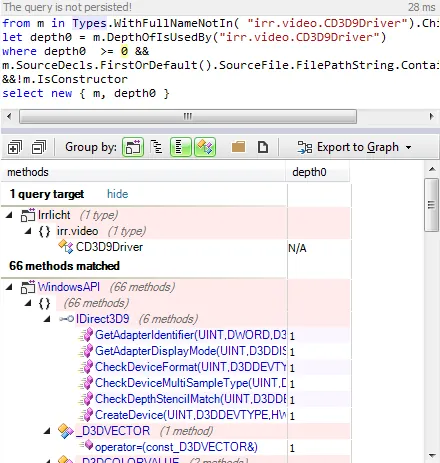Toggle group by method highlighted button

tap(205, 147)
